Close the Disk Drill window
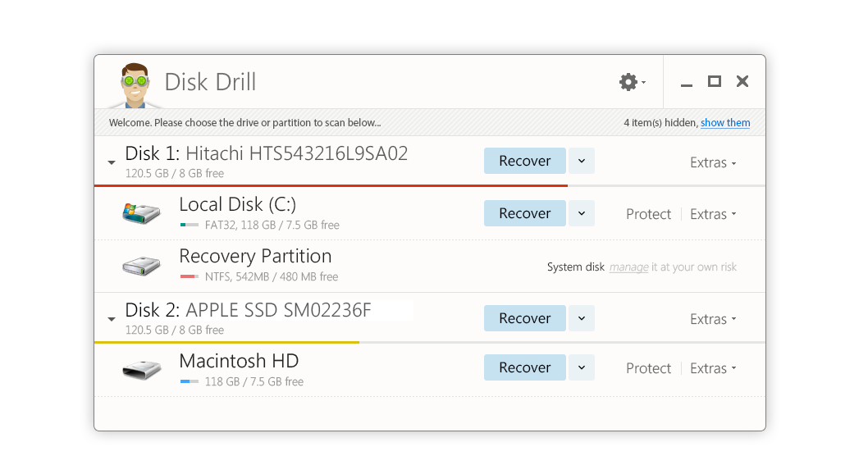This screenshot has height=456, width=868. click(x=742, y=82)
